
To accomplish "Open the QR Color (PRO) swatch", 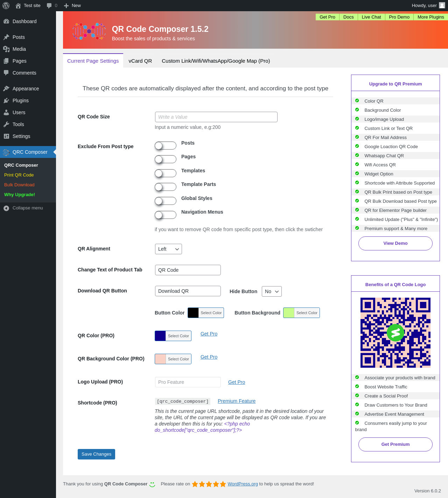I will click(x=173, y=336).
